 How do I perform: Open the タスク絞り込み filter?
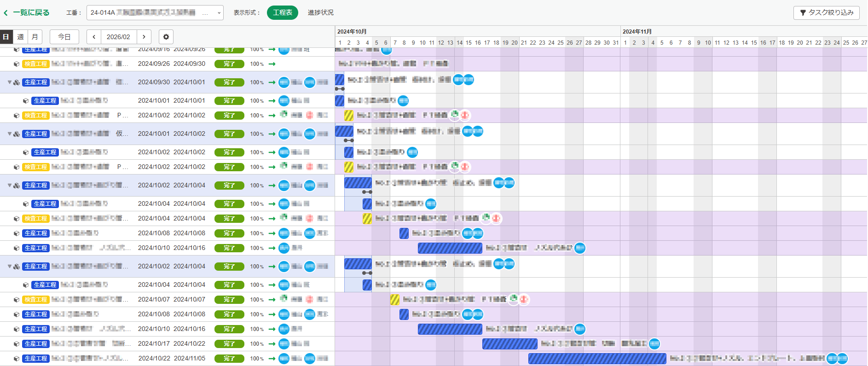[826, 12]
